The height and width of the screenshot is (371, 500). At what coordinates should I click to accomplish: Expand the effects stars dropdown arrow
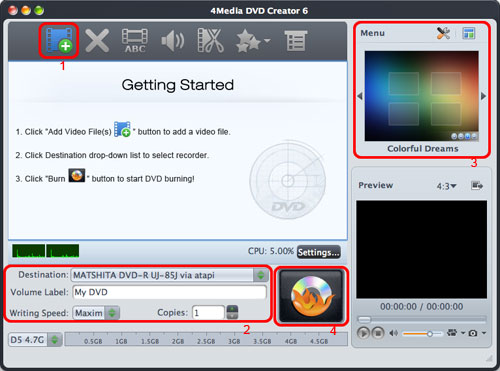267,41
